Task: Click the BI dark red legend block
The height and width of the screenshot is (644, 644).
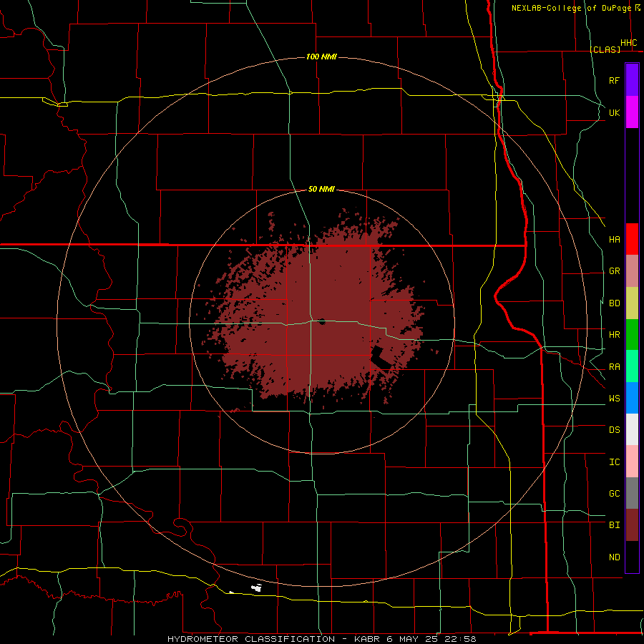Action: pyautogui.click(x=632, y=525)
